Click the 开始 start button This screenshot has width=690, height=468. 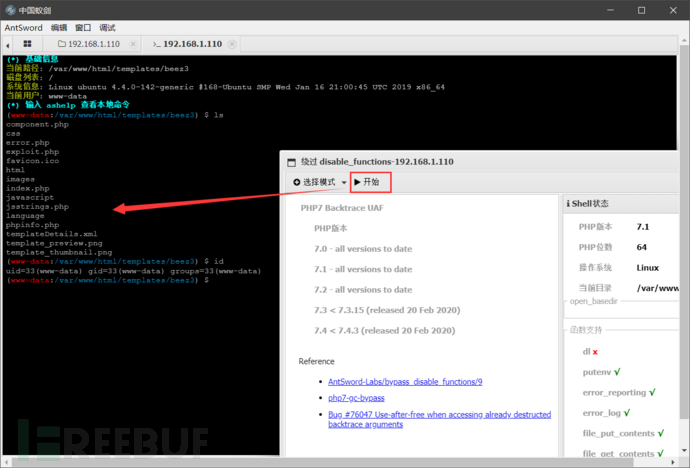click(x=371, y=182)
